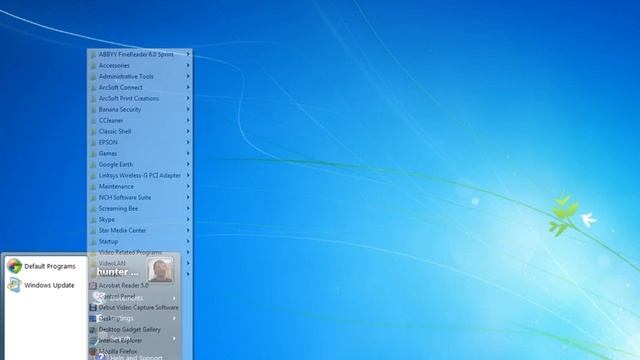Viewport: 640px width, 360px height.
Task: Expand the Video Related Programs submenu arrow
Action: click(x=188, y=253)
